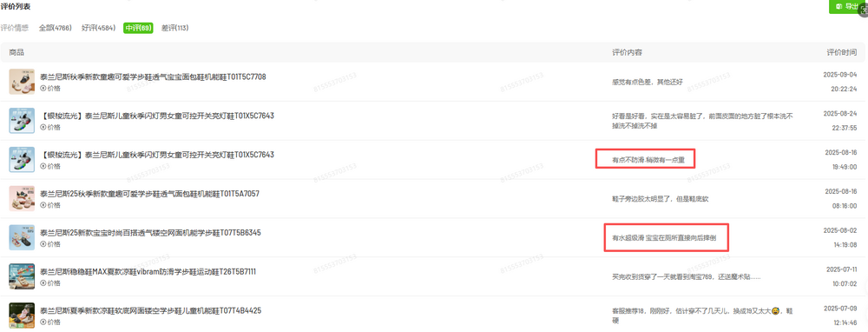Click price icon for T26T5B7111 sandal

(x=43, y=283)
